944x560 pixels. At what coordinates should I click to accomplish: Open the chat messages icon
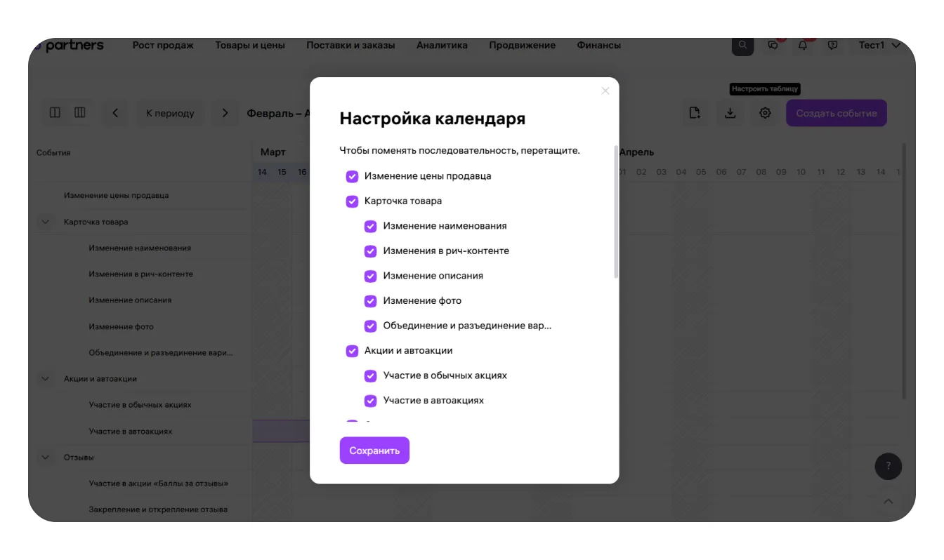point(773,46)
